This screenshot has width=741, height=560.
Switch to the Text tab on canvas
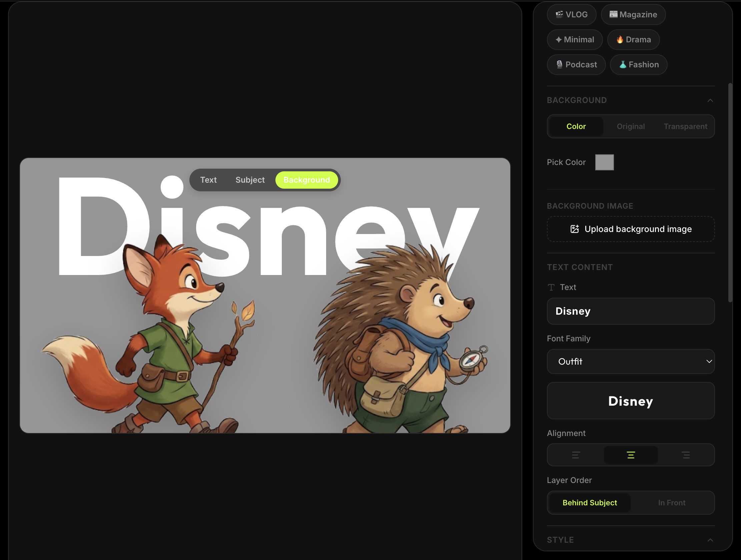pos(208,180)
